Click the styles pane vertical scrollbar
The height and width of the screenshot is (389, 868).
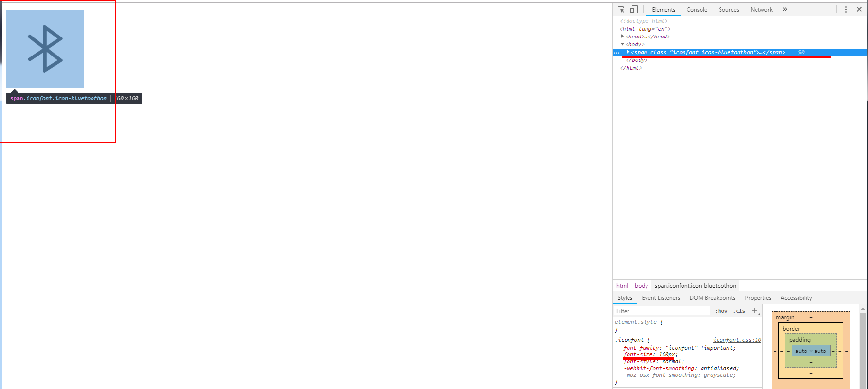click(x=863, y=348)
